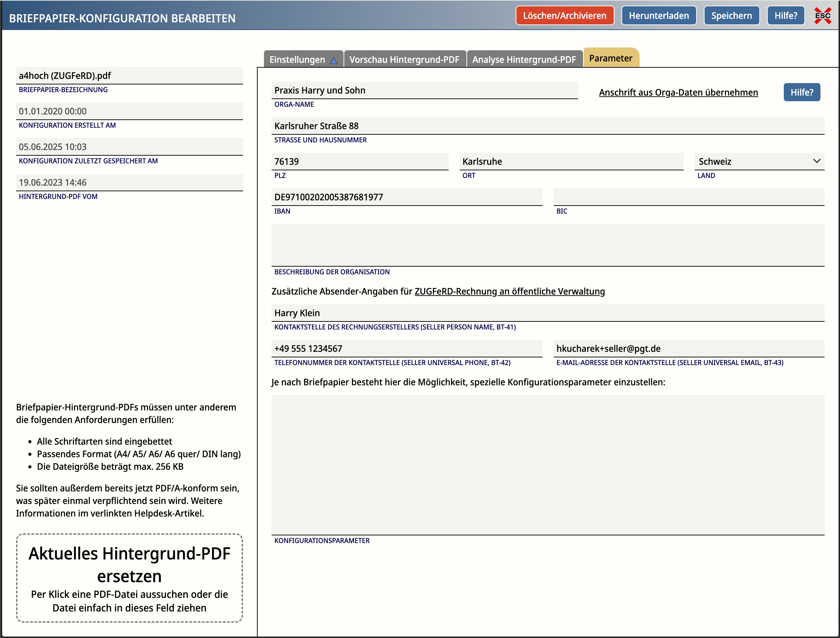
Task: Focus the Orga-Name field
Action: coord(425,90)
